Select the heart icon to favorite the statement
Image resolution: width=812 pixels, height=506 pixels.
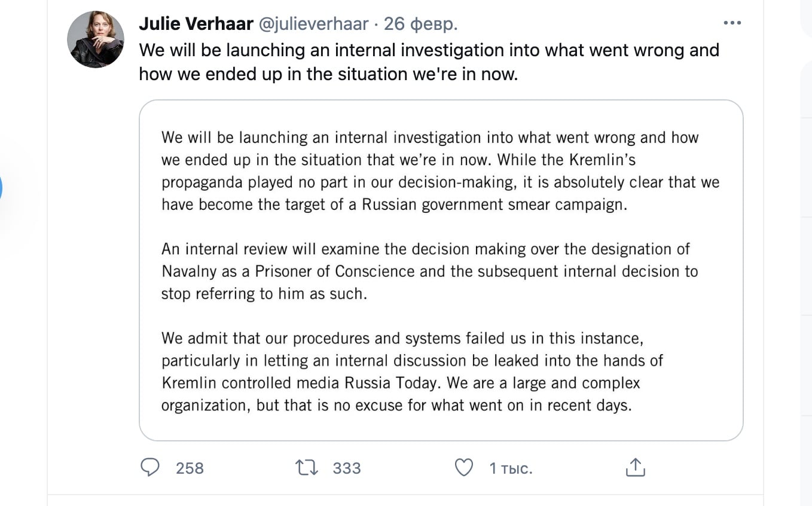coord(464,468)
